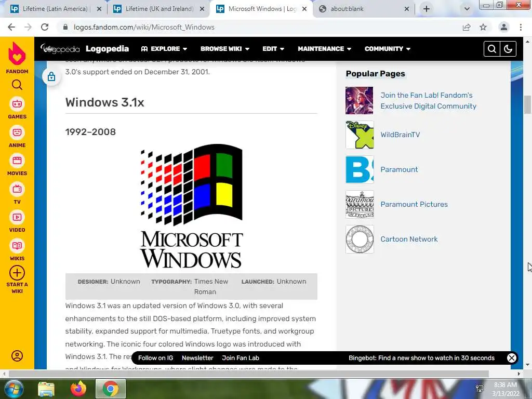Screen dimensions: 532x399
Task: Click the Logopedia site title link
Action: pos(107,49)
